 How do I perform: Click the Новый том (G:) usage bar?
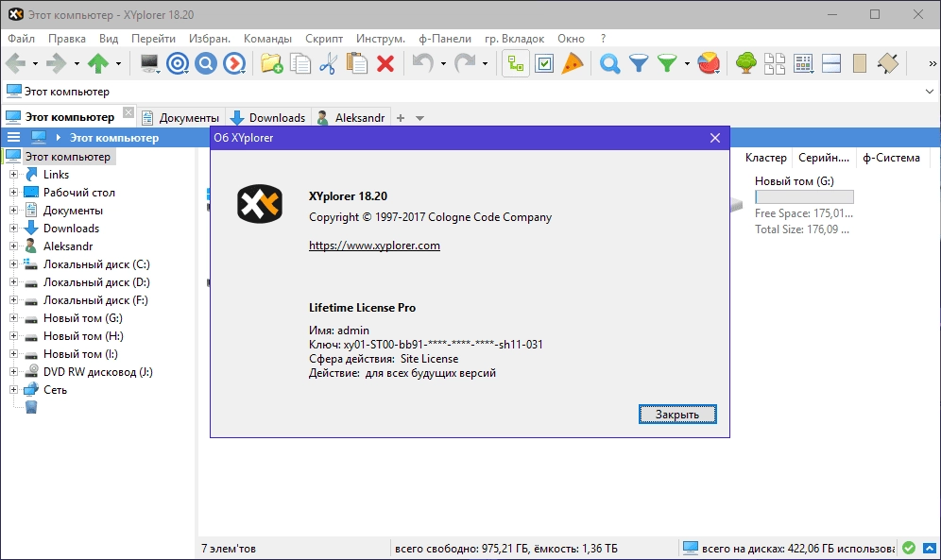(x=804, y=196)
